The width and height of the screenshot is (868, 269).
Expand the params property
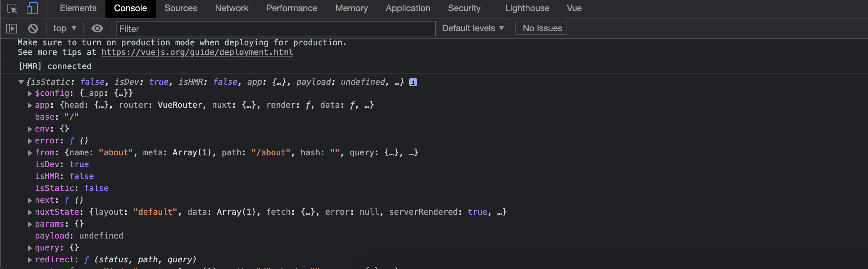click(x=30, y=224)
